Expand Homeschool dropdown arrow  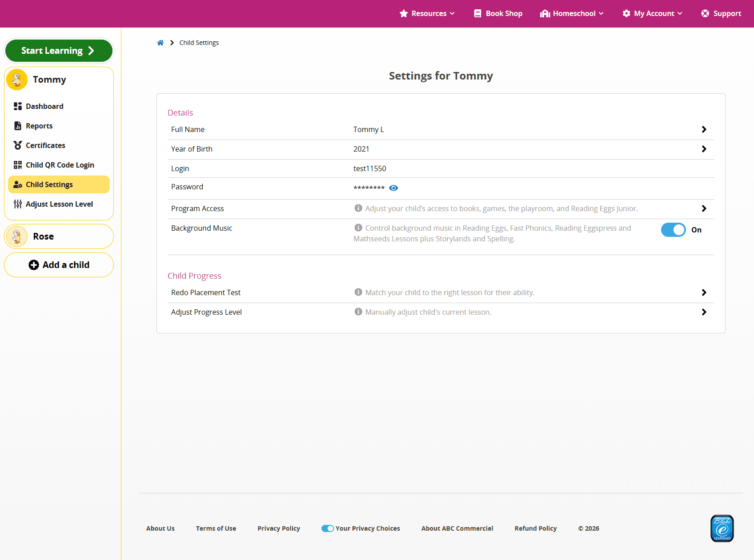601,13
